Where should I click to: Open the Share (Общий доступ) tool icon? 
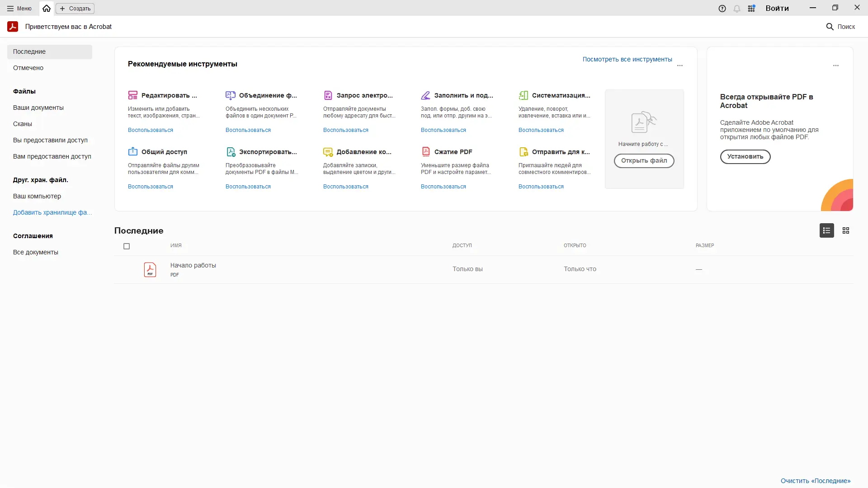(132, 152)
